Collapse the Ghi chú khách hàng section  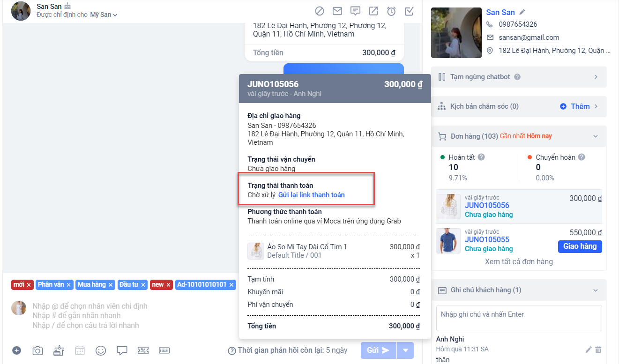pos(596,290)
